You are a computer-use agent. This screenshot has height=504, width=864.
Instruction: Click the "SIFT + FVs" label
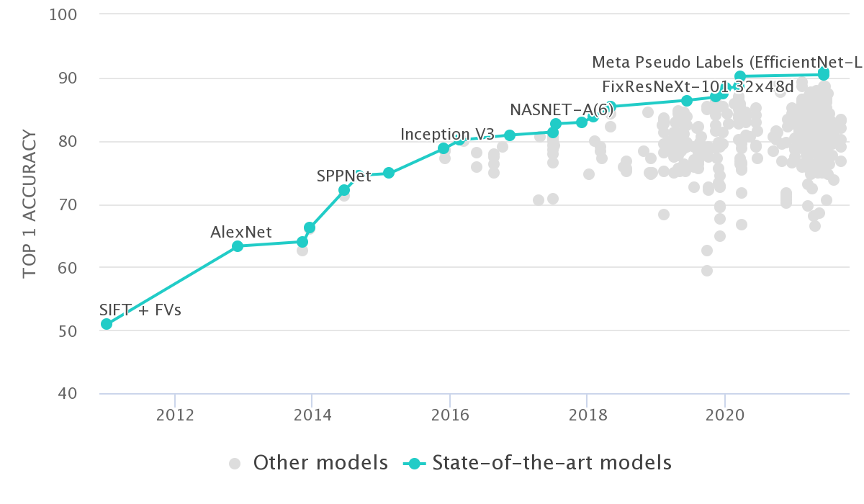(140, 311)
